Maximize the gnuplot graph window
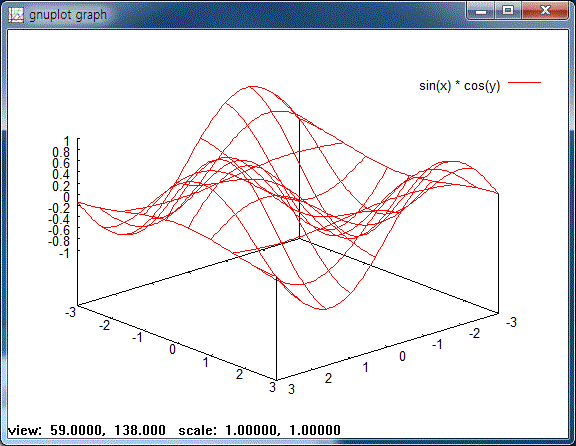 [508, 11]
